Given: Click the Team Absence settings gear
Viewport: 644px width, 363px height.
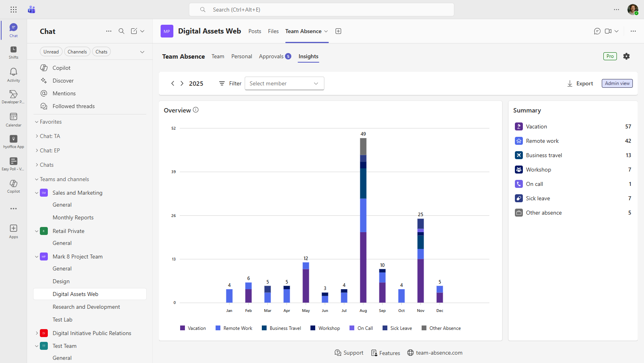Looking at the screenshot, I should coord(626,56).
